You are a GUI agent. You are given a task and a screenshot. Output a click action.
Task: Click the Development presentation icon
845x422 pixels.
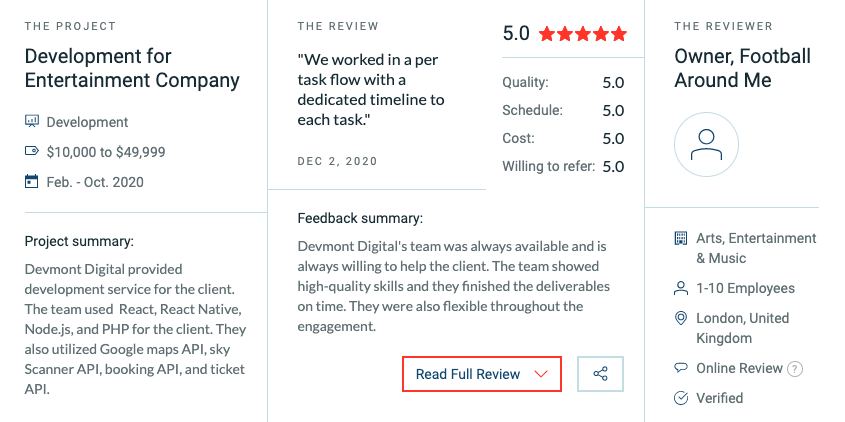pos(32,121)
